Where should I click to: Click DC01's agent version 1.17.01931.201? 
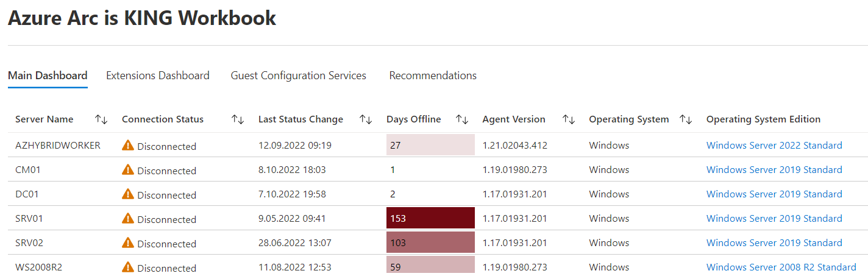click(514, 194)
